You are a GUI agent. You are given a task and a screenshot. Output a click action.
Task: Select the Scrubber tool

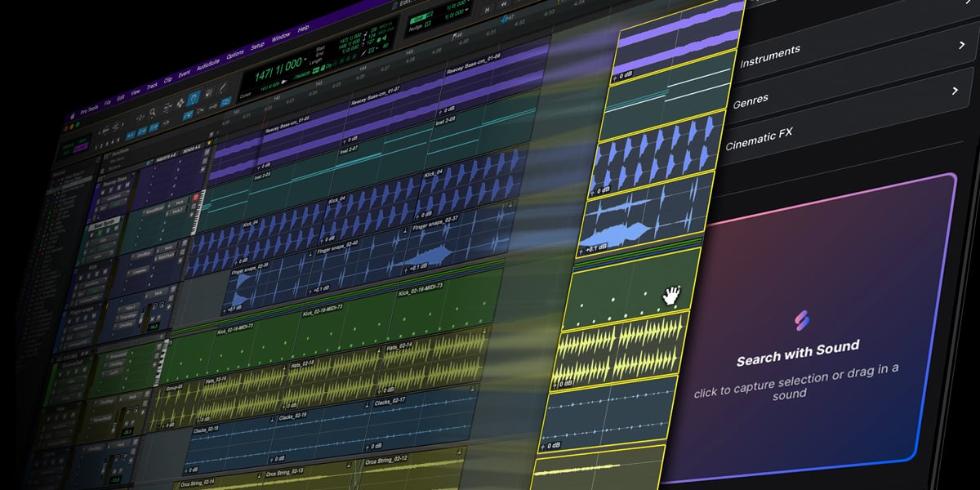click(207, 94)
